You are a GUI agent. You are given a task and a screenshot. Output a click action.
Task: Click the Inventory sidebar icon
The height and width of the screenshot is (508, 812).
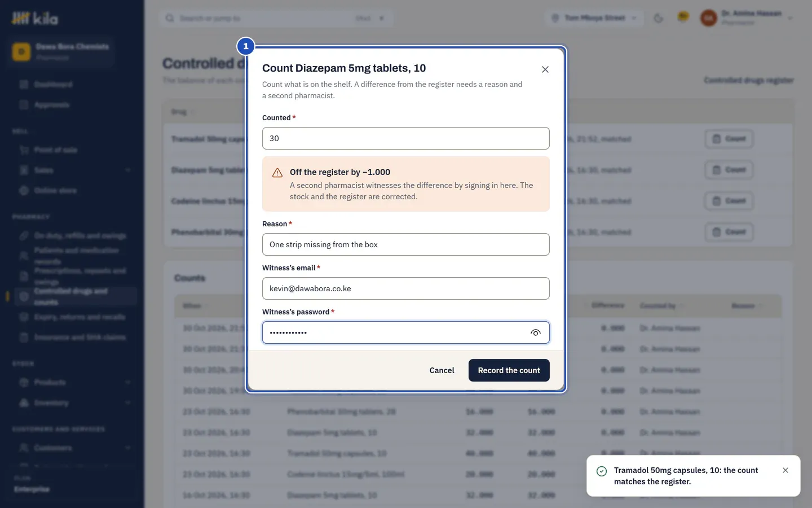point(24,403)
